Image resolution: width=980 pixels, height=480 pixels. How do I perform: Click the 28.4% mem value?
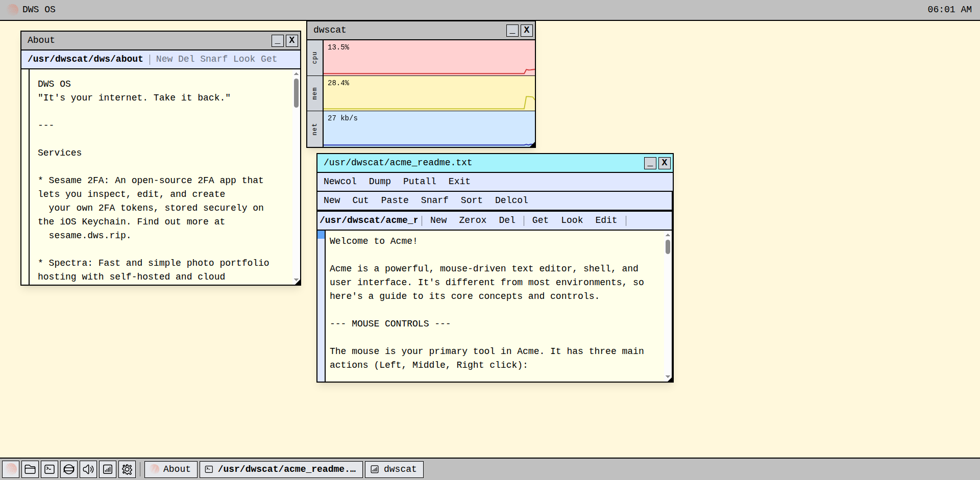point(338,83)
